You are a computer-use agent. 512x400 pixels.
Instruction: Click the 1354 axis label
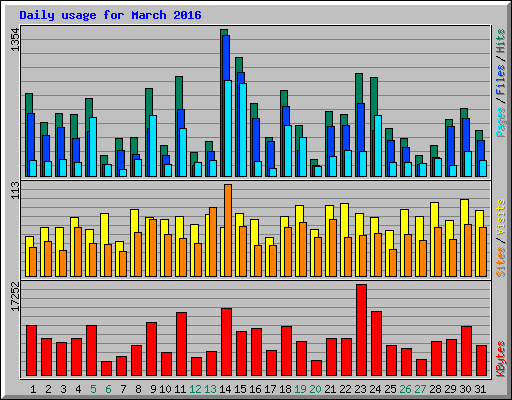click(x=15, y=40)
